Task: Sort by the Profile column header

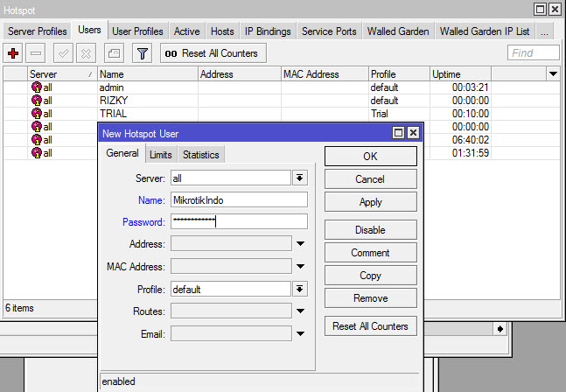Action: click(x=399, y=74)
